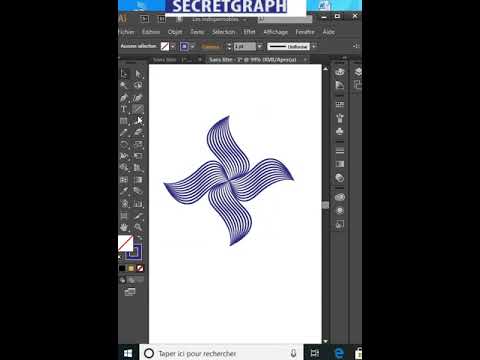The width and height of the screenshot is (480, 360).
Task: Select the Rotate tool
Action: point(124,144)
